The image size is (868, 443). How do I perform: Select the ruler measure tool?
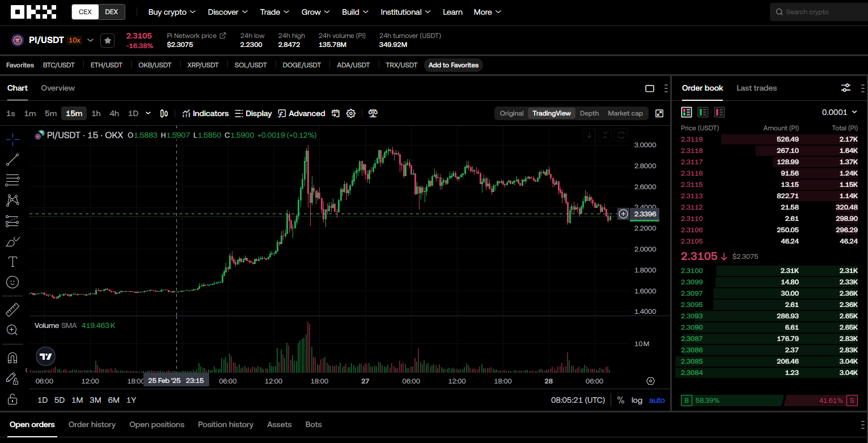tap(12, 309)
